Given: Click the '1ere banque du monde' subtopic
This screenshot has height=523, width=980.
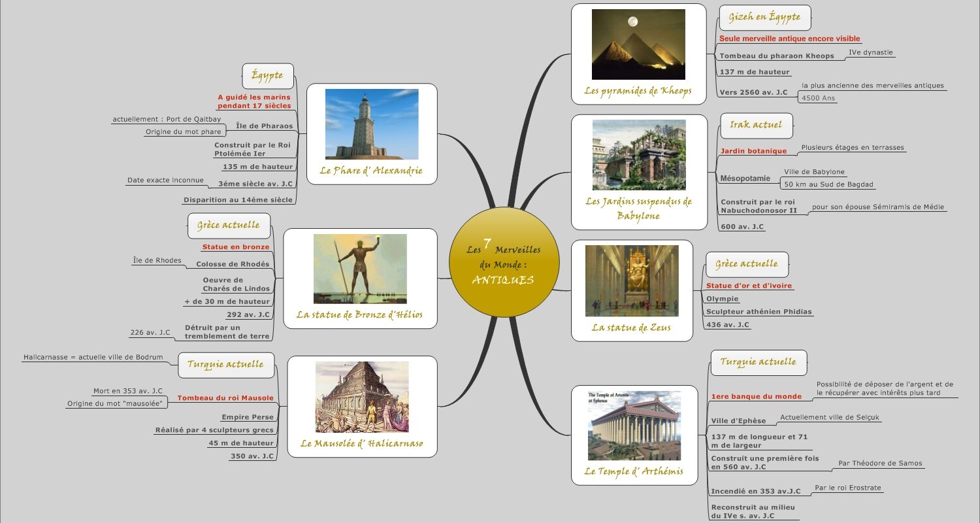Looking at the screenshot, I should 756,396.
